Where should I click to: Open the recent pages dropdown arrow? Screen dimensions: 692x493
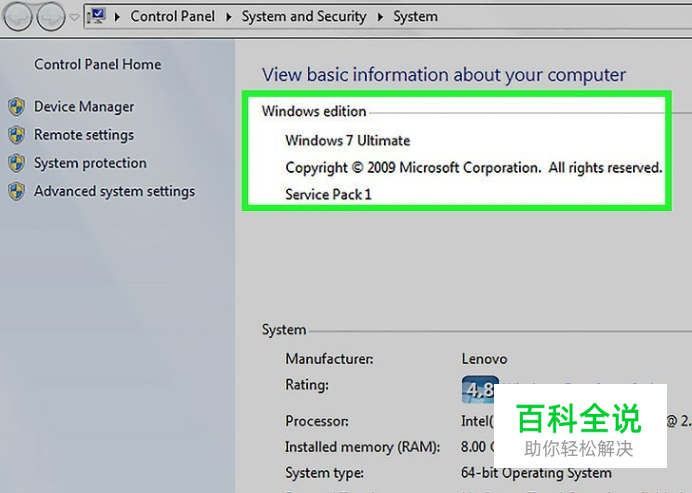(74, 17)
